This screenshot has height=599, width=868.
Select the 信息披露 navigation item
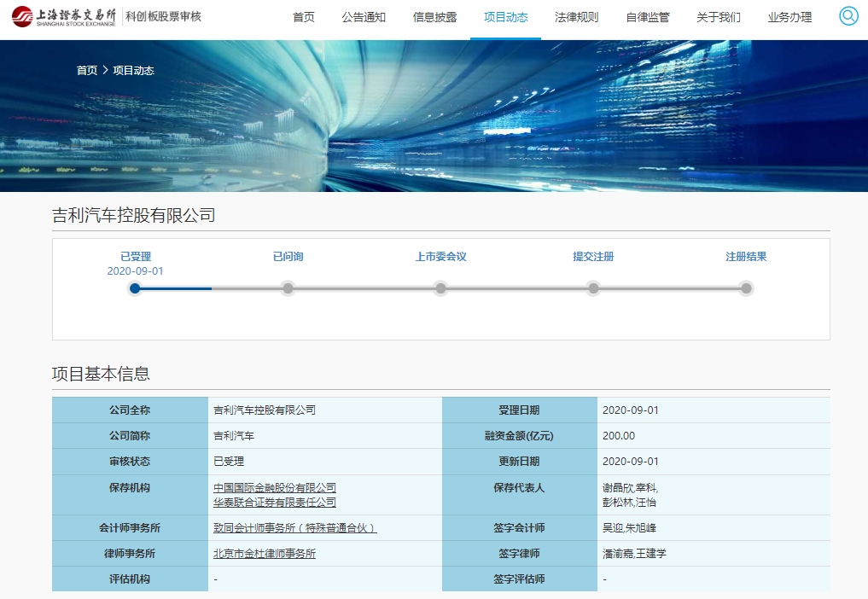434,17
